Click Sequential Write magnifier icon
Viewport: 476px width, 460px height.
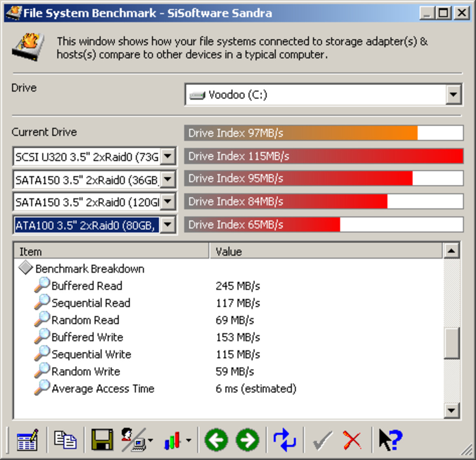(x=42, y=354)
